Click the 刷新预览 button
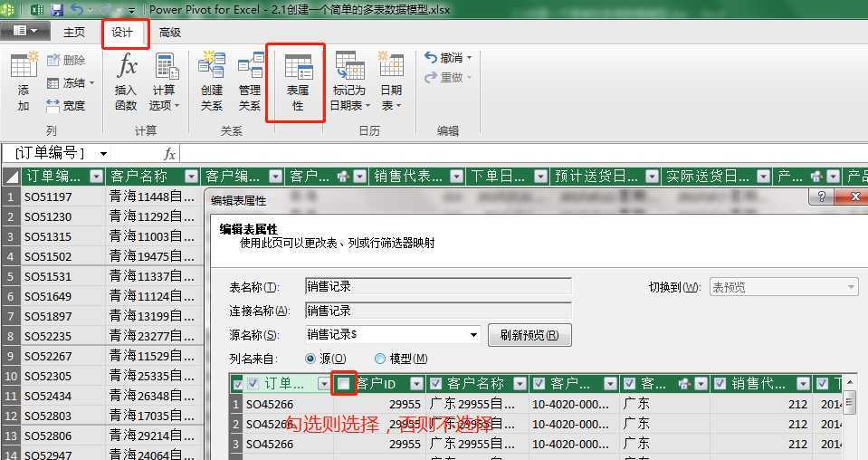The image size is (868, 460). click(x=529, y=335)
